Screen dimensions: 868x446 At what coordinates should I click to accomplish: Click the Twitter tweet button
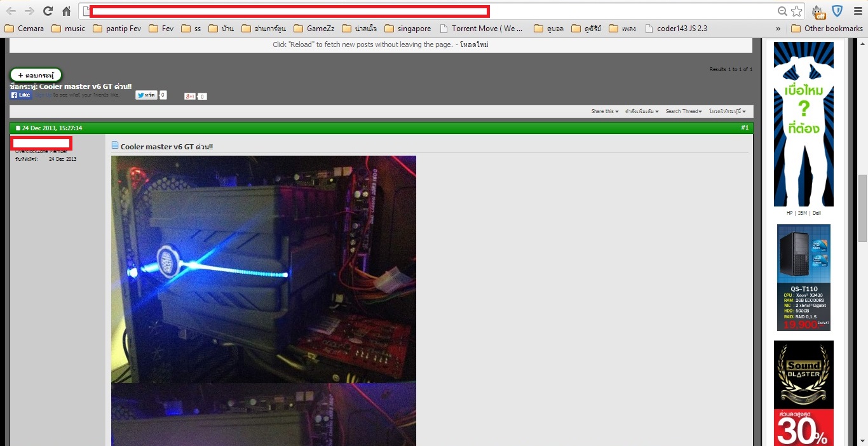[x=146, y=95]
